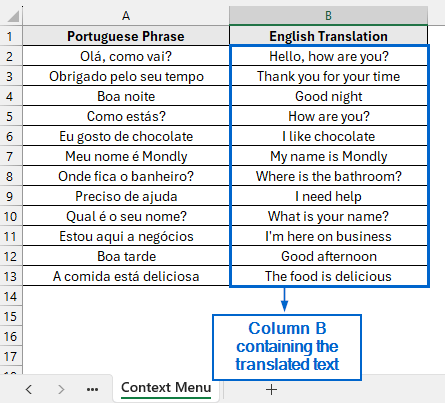Select column B header

coord(328,16)
